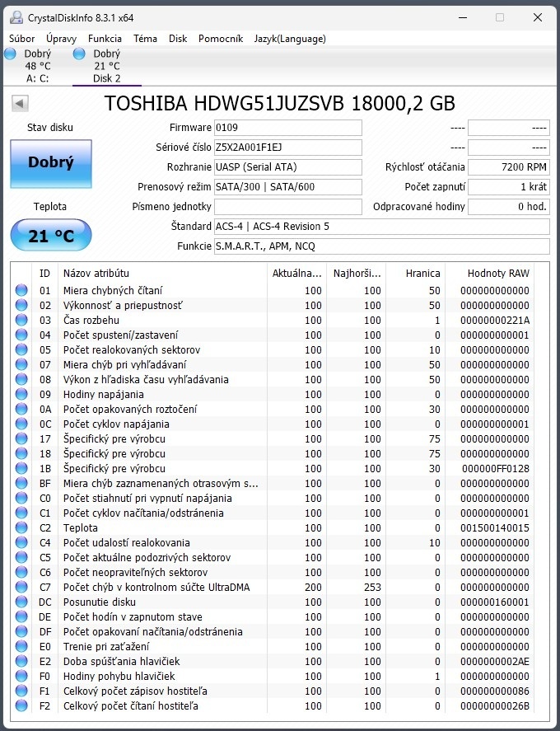Click status icon for Počet udalostí realokovania

(21, 542)
